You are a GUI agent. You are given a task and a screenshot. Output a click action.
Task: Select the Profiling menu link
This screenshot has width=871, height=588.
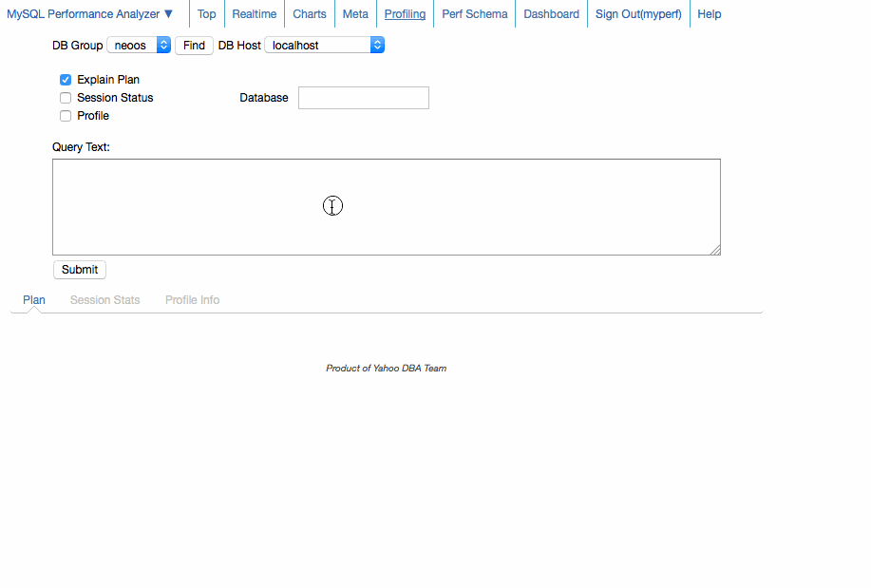(x=405, y=14)
